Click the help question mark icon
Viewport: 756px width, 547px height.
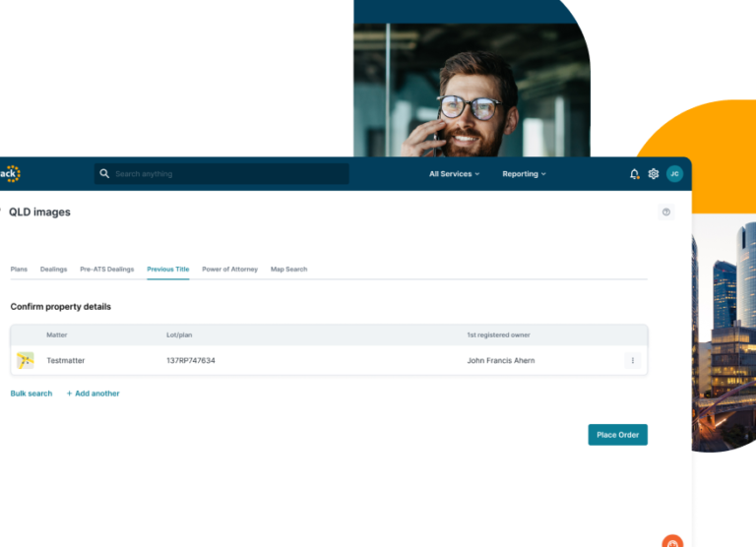(x=666, y=213)
